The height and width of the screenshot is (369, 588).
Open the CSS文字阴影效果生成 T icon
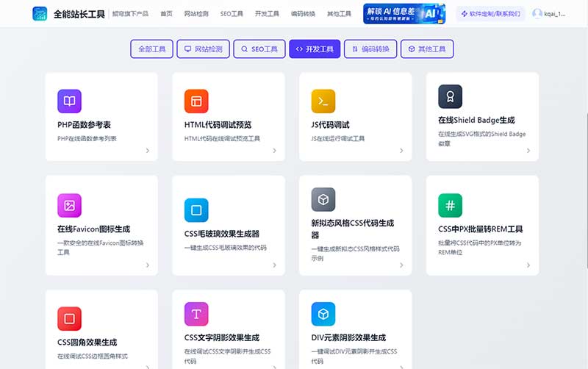click(x=196, y=314)
